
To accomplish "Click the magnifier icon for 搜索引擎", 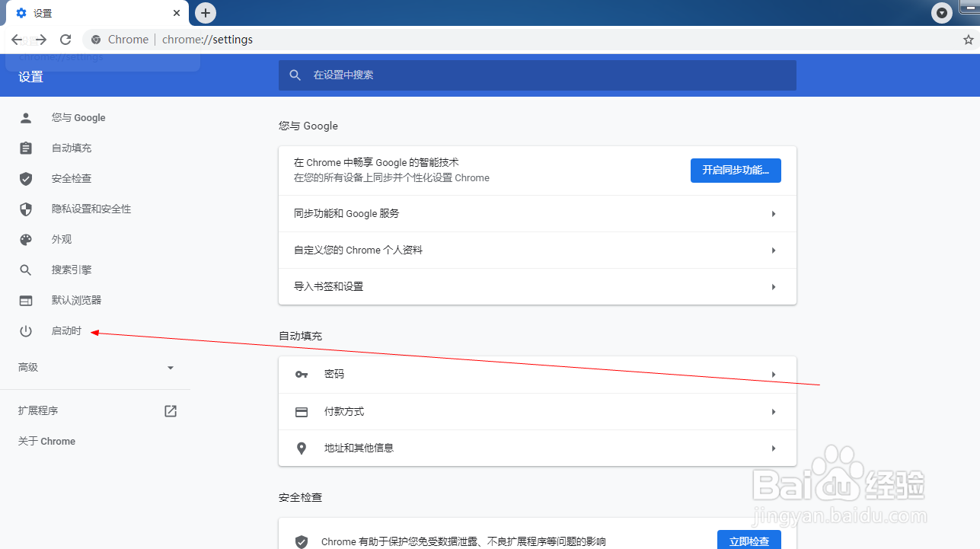I will point(26,270).
